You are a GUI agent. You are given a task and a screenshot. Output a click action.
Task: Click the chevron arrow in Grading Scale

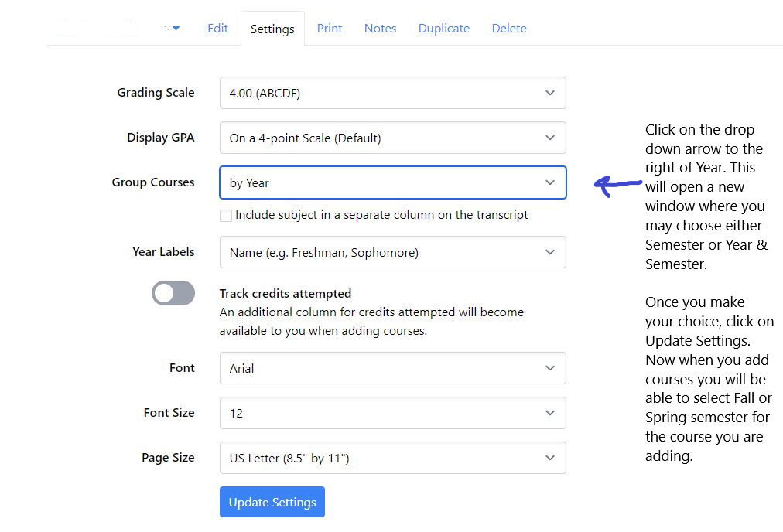pyautogui.click(x=549, y=93)
